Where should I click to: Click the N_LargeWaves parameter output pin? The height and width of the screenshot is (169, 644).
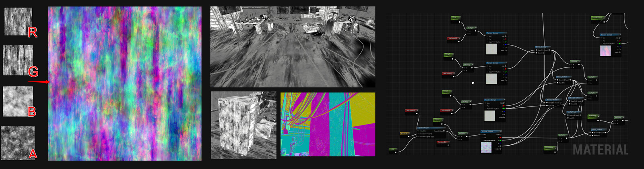coord(604,22)
